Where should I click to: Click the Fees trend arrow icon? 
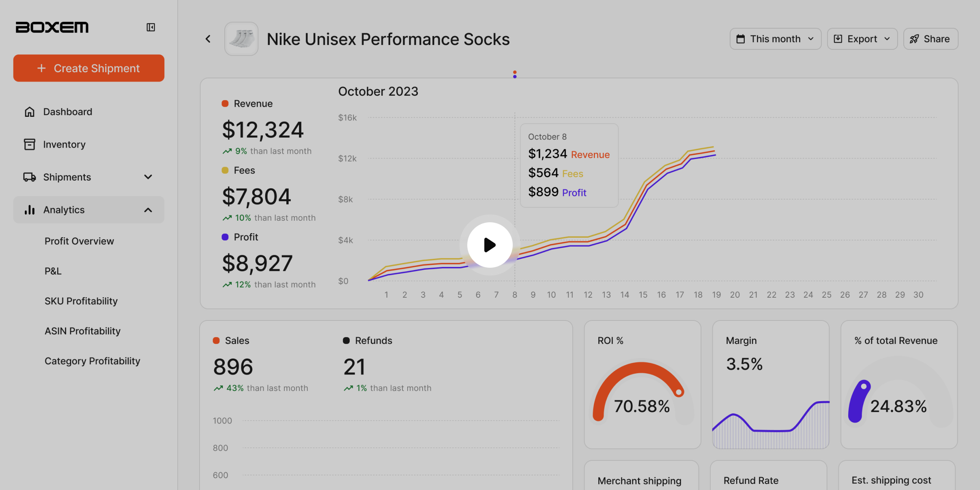coord(227,218)
